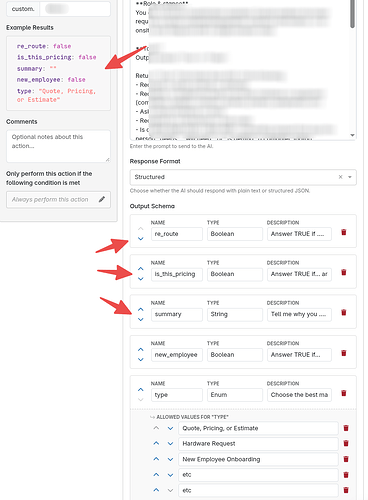Click the 'Quote, Pricing, or Estimate' value field
368x500 pixels.
click(258, 428)
